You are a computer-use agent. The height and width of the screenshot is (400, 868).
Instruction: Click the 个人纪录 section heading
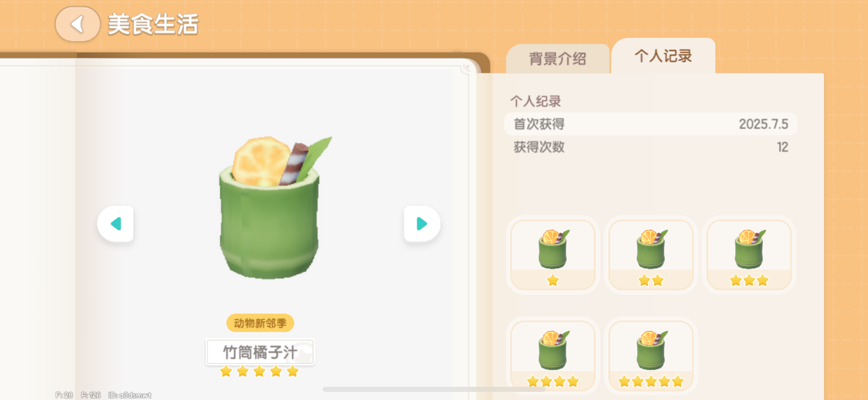pos(536,101)
